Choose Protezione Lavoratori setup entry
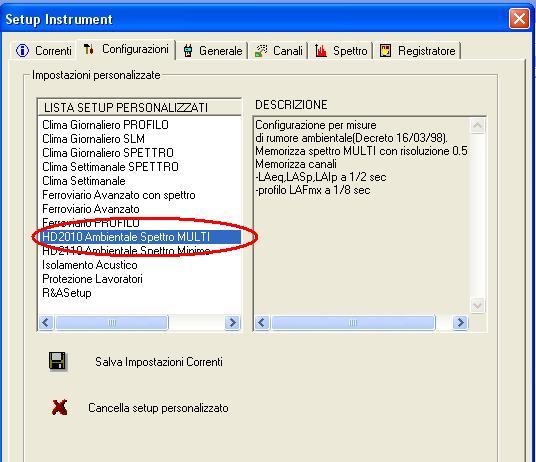Viewport: 536px width, 462px height. pos(92,279)
